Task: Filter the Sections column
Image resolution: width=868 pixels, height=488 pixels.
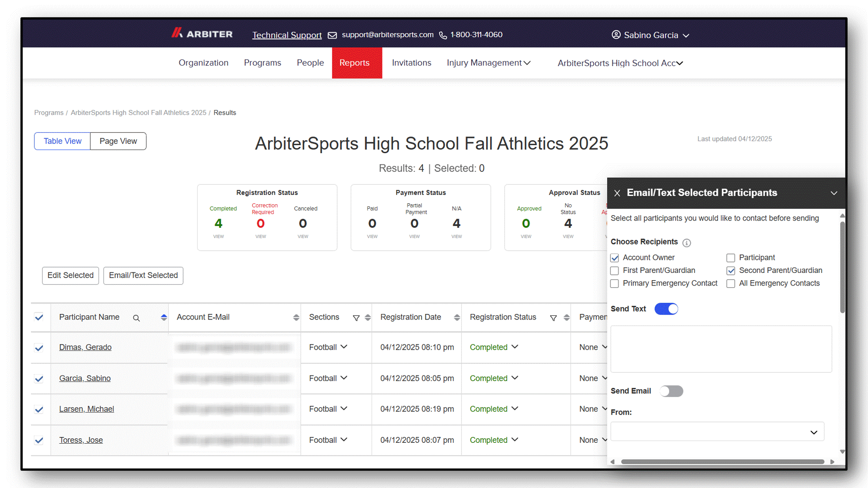Action: click(356, 318)
